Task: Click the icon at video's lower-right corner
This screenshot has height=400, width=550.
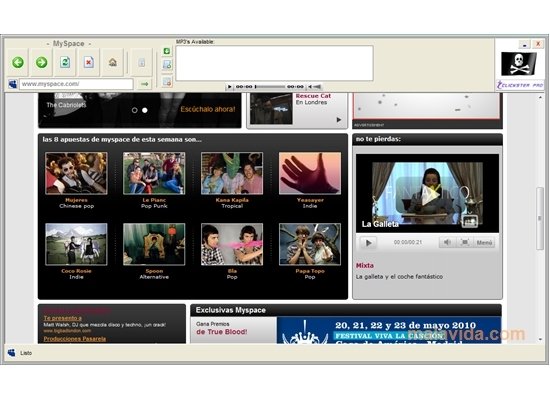Action: (470, 221)
